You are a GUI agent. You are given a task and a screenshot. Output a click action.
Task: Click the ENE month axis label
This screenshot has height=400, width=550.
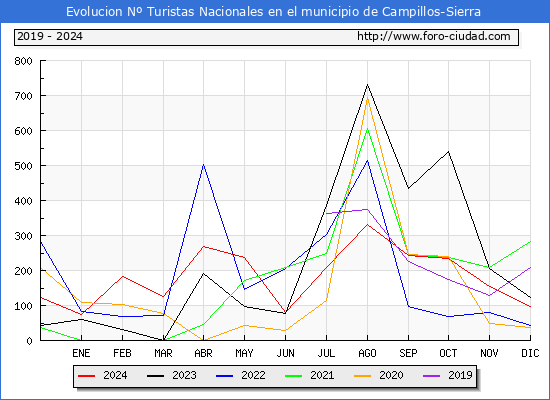(x=81, y=353)
